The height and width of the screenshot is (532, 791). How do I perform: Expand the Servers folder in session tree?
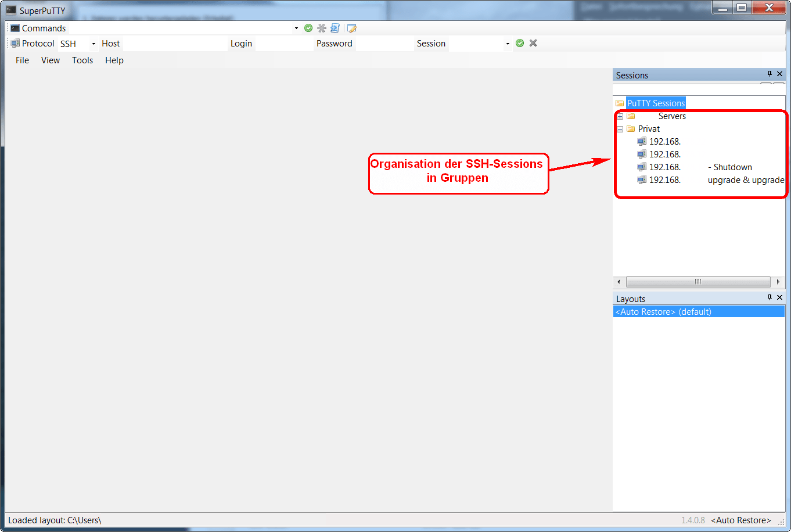[x=620, y=116]
